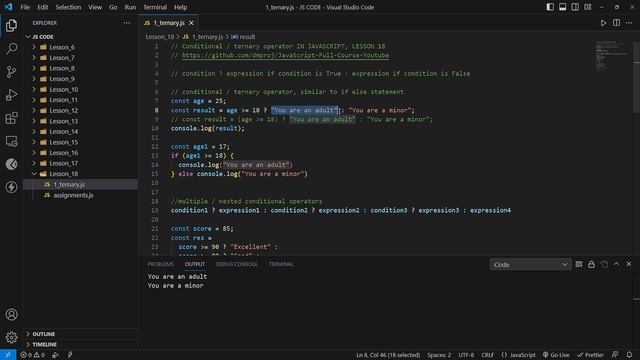Open the Explorer view in activity bar

[11, 25]
